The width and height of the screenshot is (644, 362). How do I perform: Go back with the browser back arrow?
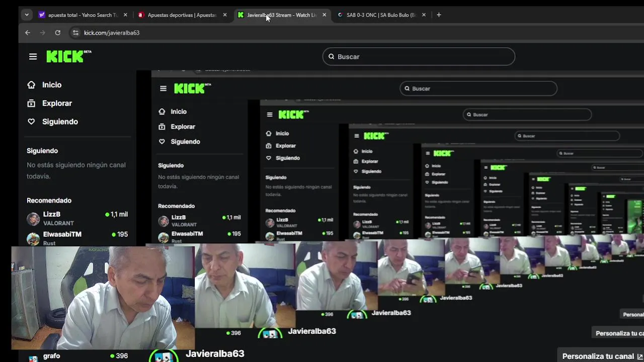[28, 33]
